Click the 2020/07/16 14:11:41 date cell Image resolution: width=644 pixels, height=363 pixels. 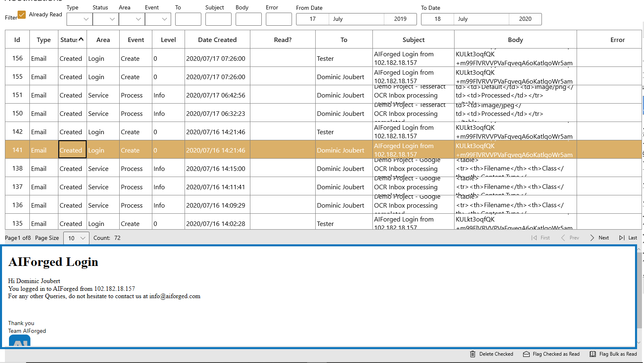[x=217, y=187]
